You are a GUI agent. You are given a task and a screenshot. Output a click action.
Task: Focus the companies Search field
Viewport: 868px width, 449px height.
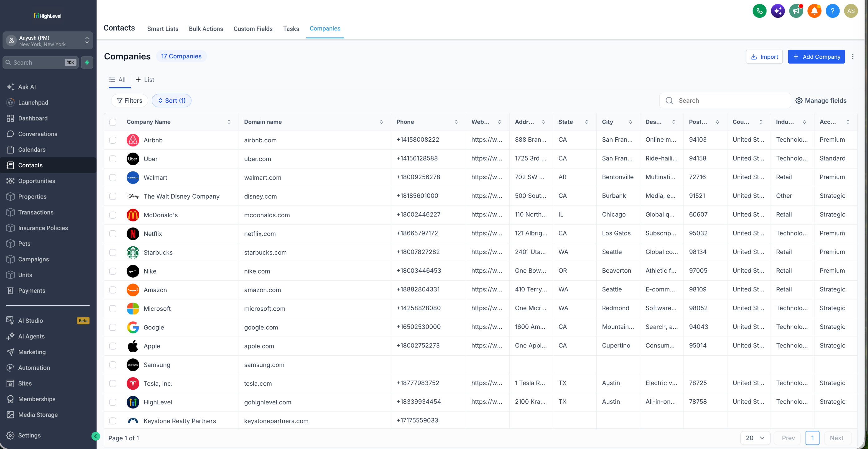coord(725,101)
